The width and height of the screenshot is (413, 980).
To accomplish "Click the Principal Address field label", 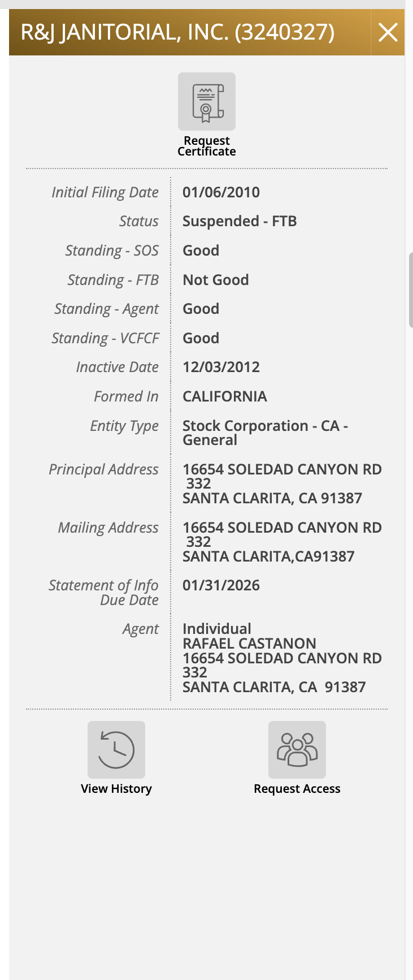I will point(103,469).
